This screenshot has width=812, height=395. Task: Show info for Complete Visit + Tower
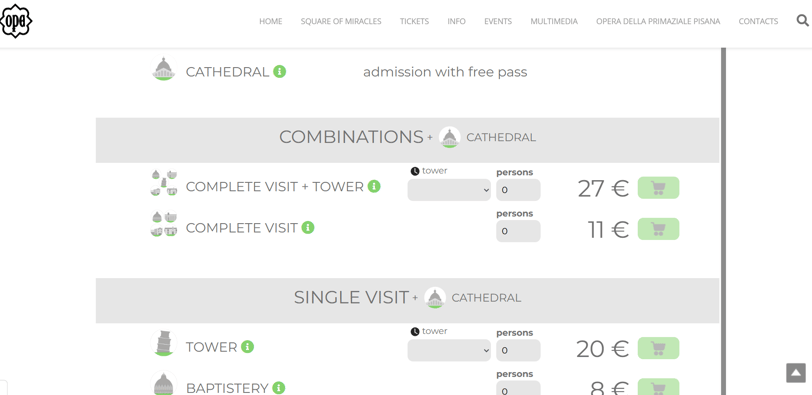tap(374, 186)
